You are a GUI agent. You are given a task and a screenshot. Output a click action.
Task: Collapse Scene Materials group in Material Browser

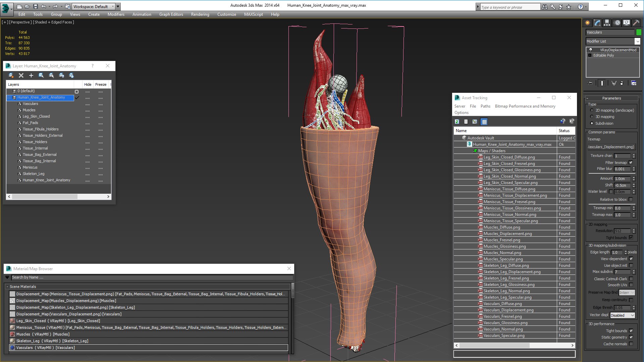tap(7, 287)
